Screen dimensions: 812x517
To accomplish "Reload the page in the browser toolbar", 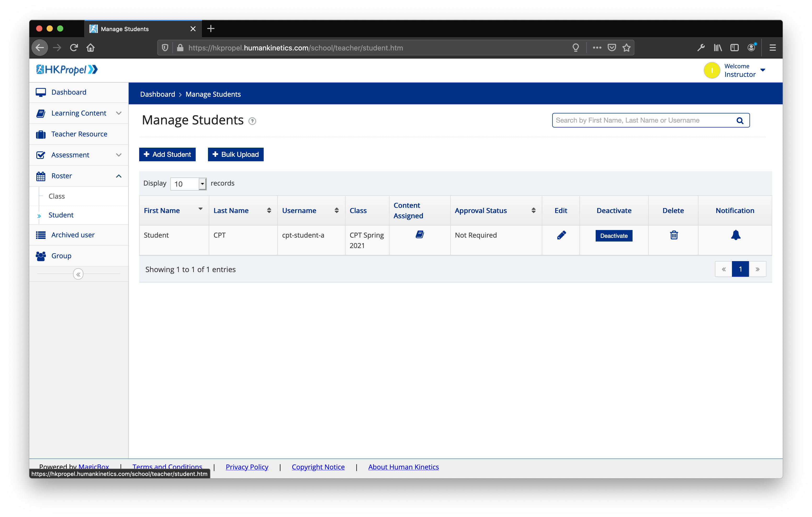I will pos(74,48).
